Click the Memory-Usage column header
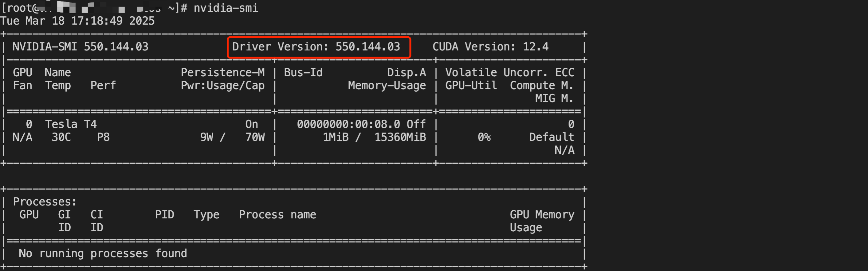Screen dimensions: 868x271 click(x=387, y=86)
